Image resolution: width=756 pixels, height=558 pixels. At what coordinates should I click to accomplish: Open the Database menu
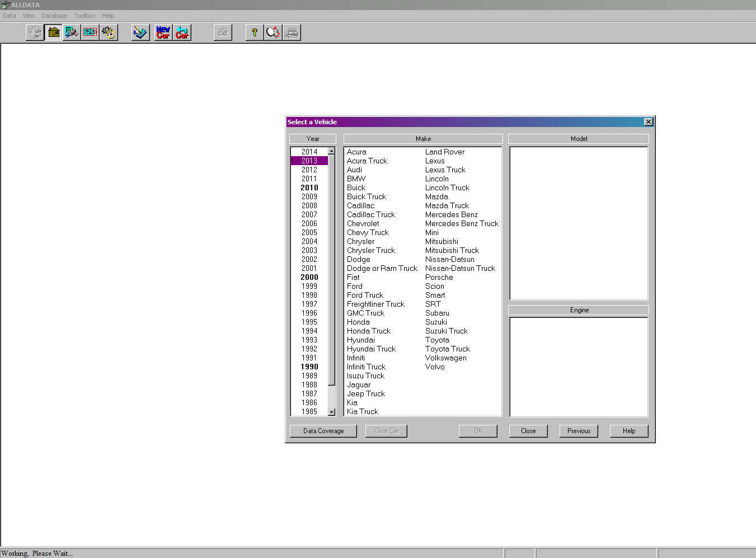(54, 16)
